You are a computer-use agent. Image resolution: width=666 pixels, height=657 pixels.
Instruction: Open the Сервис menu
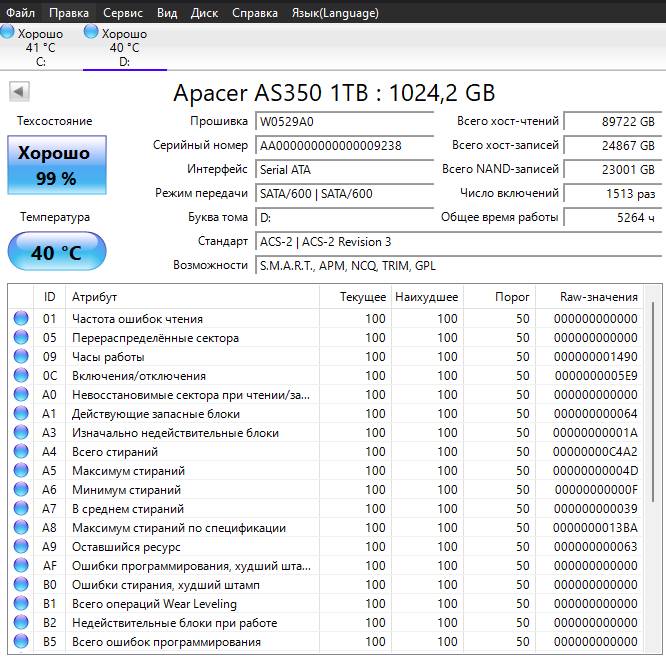pos(123,13)
